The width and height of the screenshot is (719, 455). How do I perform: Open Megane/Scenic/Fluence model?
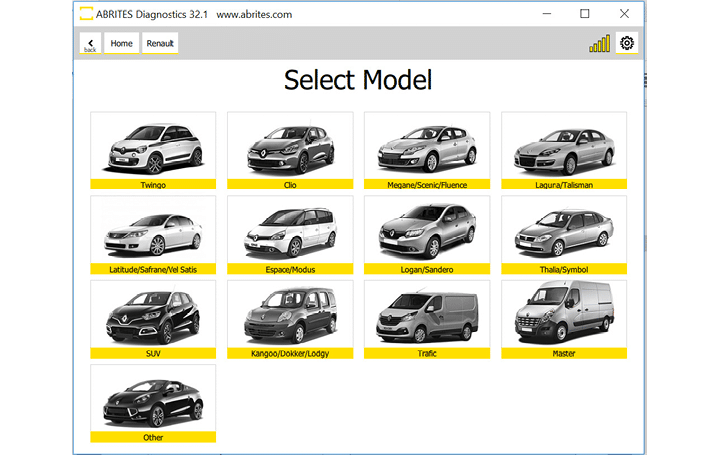click(427, 150)
